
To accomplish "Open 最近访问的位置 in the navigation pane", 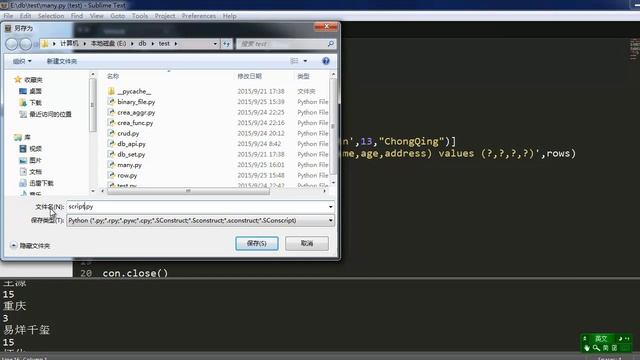I will pos(45,114).
